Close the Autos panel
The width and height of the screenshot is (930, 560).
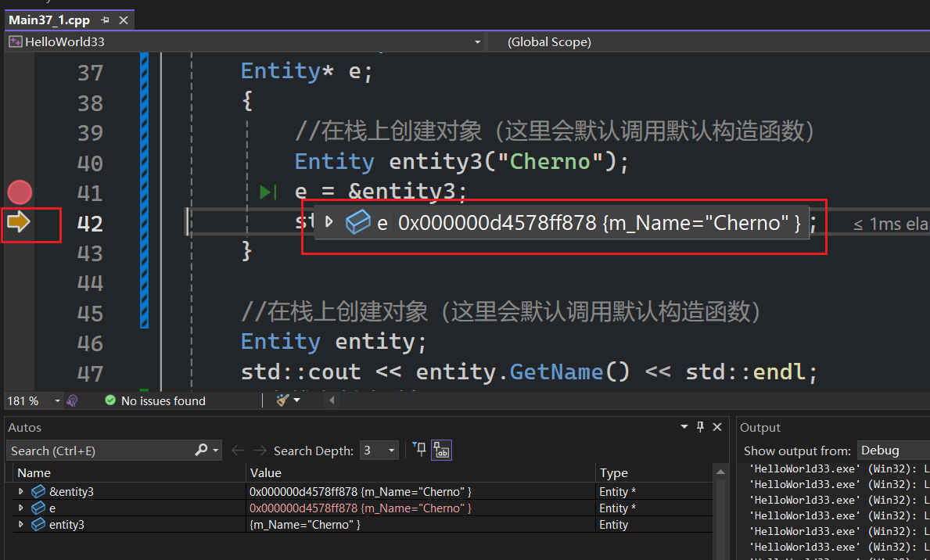click(x=717, y=427)
